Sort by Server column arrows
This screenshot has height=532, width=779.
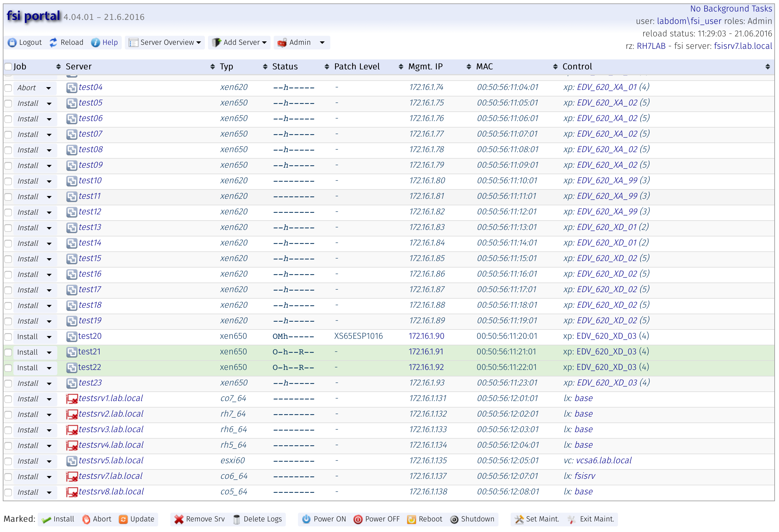[213, 67]
